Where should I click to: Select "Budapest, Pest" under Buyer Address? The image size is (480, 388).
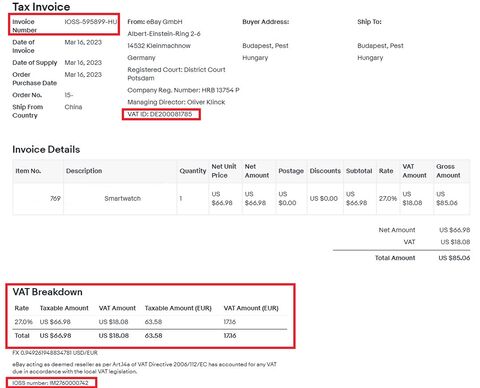(x=265, y=46)
